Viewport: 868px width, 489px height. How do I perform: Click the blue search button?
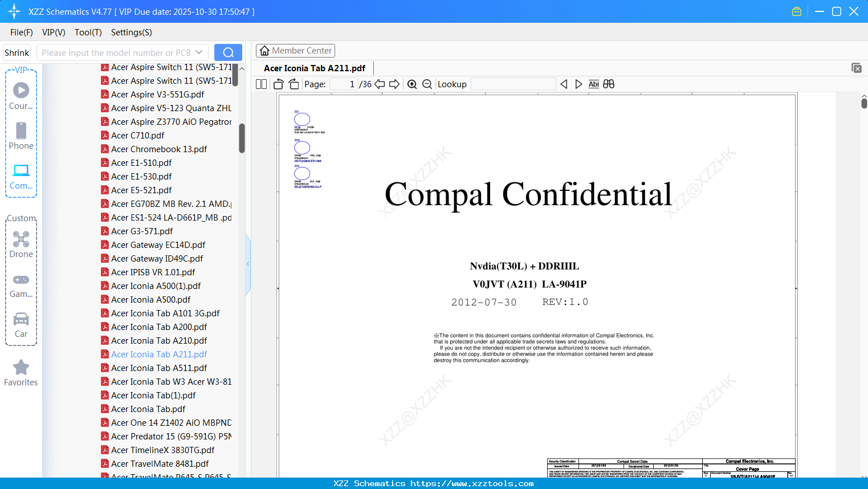pos(228,52)
